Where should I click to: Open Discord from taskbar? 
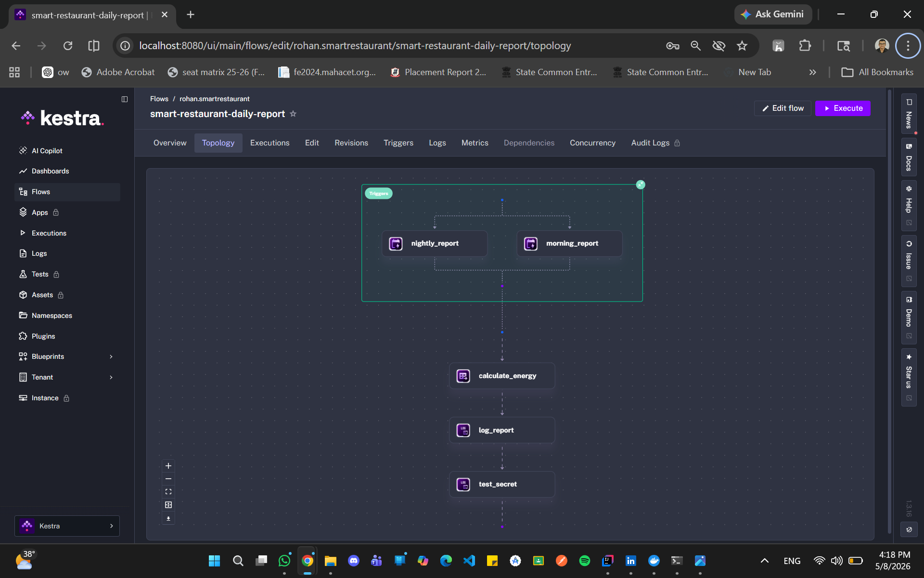click(354, 561)
